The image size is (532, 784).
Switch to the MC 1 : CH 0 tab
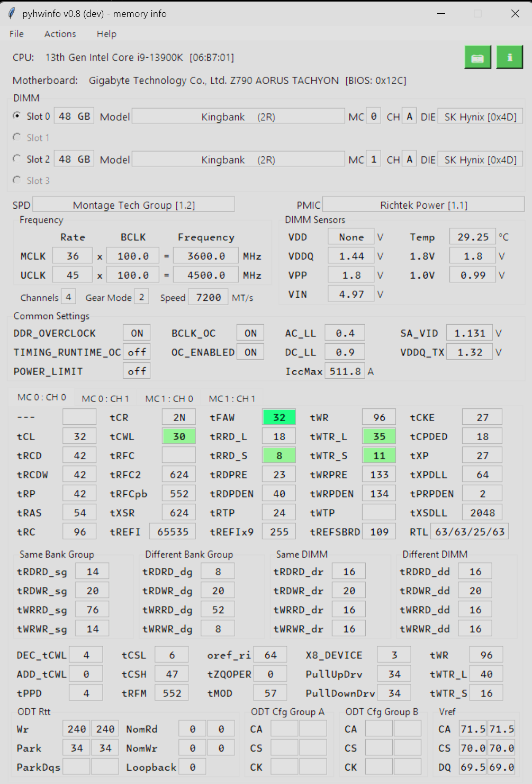[x=169, y=398]
